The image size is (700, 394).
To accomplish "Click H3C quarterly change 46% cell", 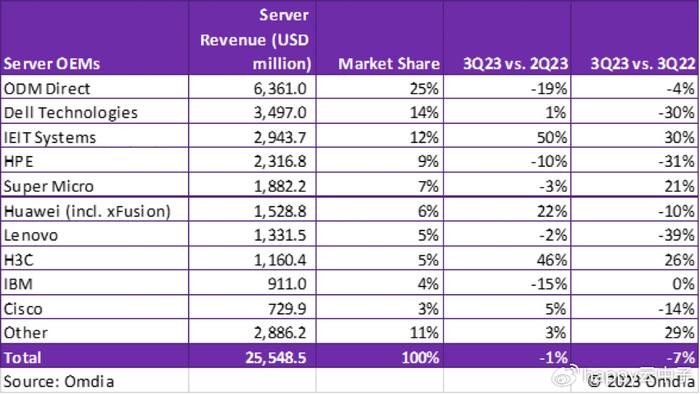I will point(507,259).
